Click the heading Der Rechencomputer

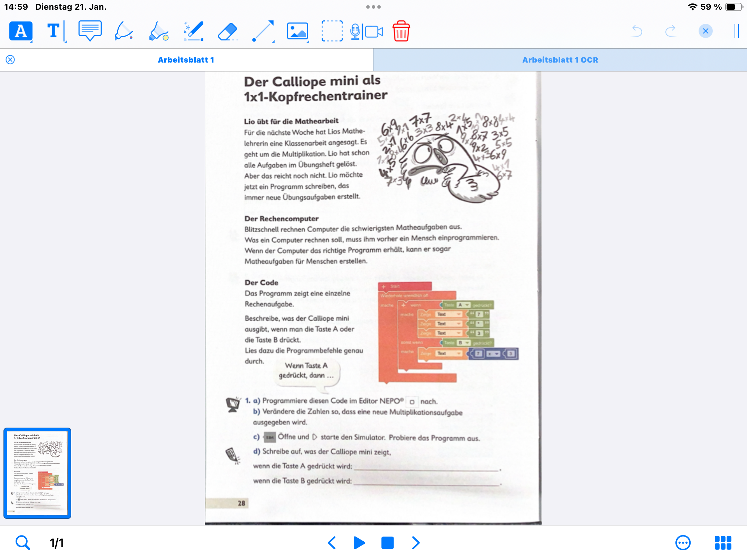[x=282, y=218]
